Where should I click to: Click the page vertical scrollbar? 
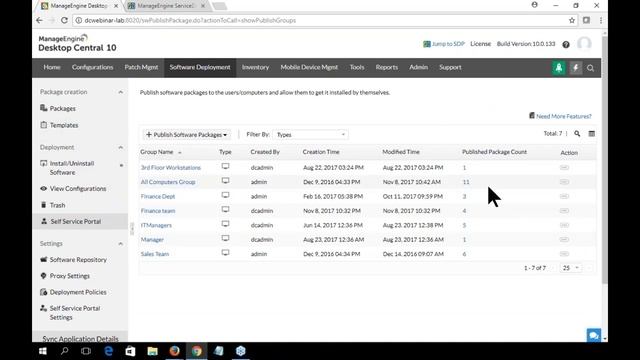click(604, 159)
